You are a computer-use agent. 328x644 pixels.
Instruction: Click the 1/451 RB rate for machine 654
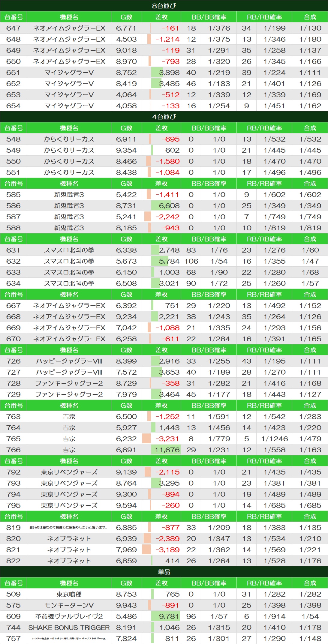coord(274,106)
